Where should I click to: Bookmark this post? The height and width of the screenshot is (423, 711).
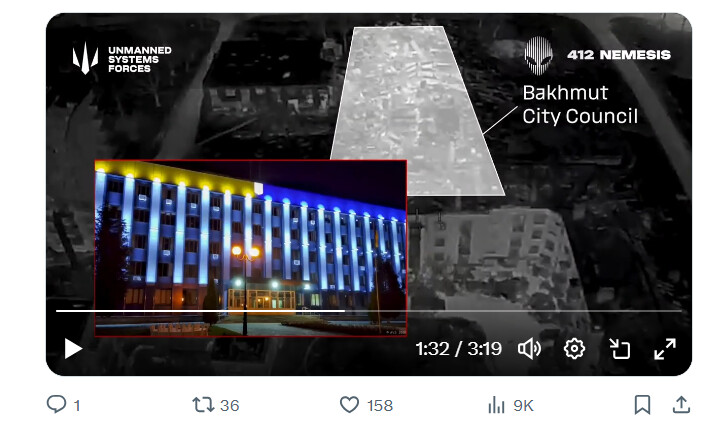pyautogui.click(x=642, y=405)
